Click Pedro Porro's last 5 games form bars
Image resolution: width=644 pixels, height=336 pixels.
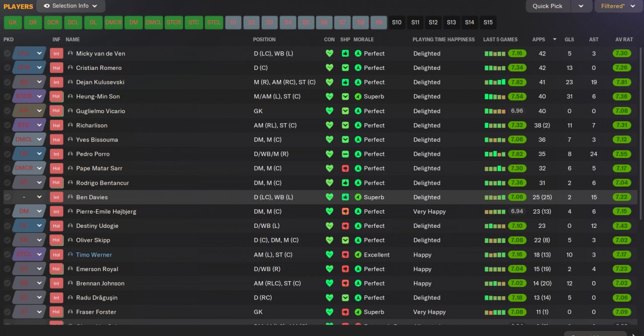click(x=495, y=154)
